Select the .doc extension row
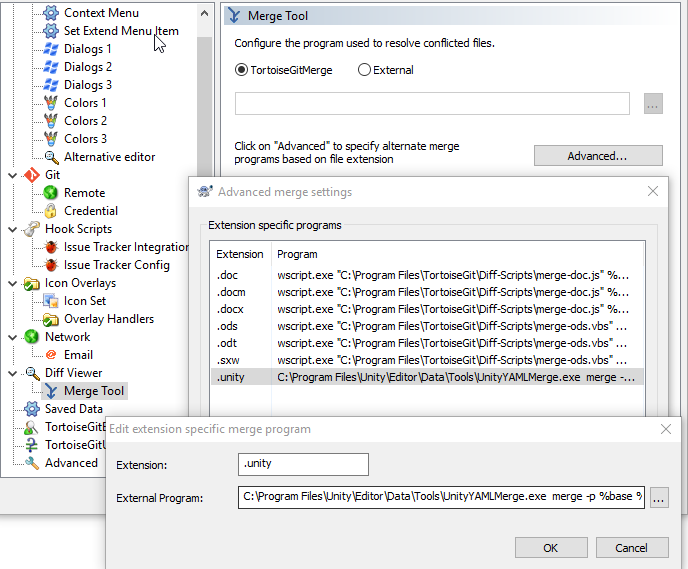688x569 pixels. 427,275
